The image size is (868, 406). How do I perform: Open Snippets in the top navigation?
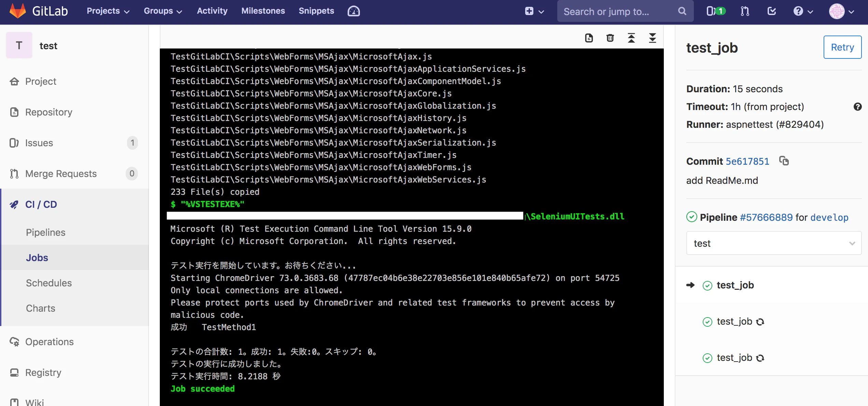click(x=316, y=11)
